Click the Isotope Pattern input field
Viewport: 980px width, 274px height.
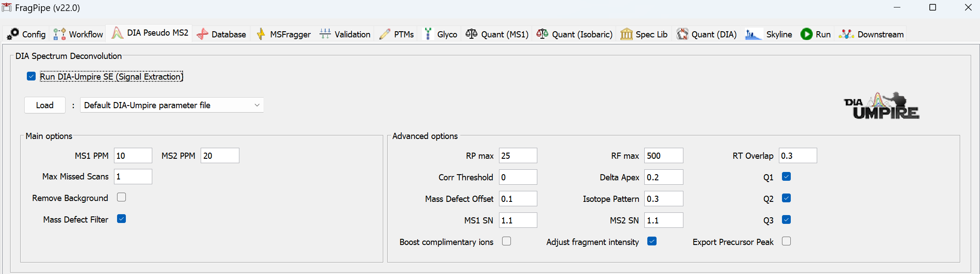click(664, 199)
